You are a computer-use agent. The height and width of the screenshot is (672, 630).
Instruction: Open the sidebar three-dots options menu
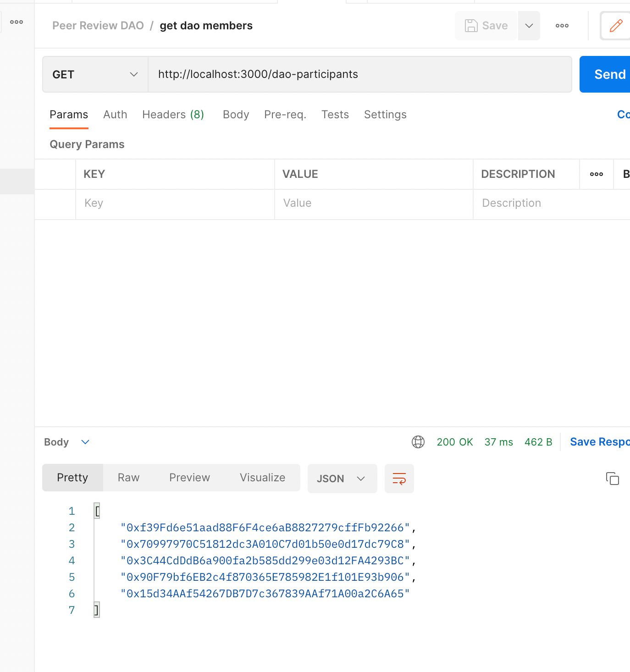17,22
